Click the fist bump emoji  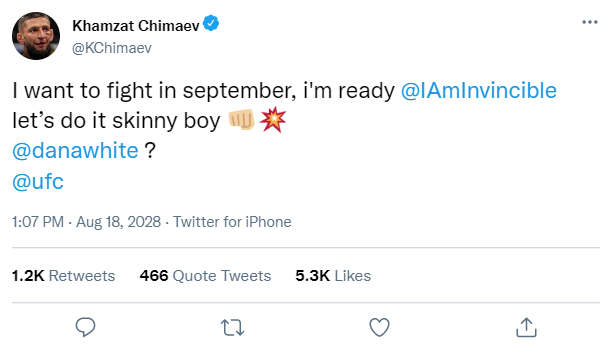(x=242, y=120)
